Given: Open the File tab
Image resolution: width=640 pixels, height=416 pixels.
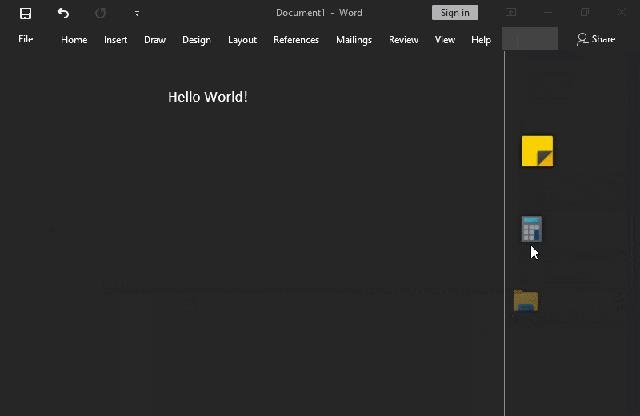Looking at the screenshot, I should pos(25,39).
